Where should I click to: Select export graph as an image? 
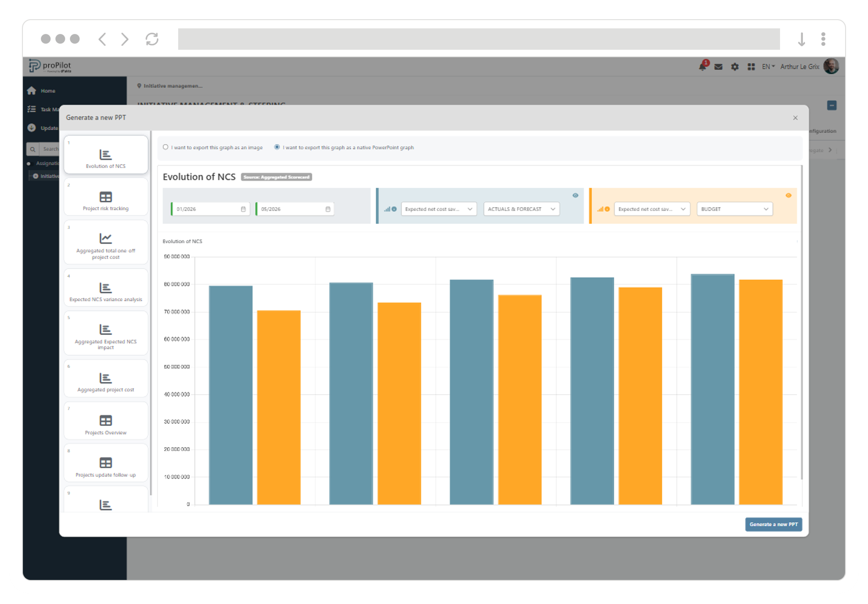tap(166, 147)
